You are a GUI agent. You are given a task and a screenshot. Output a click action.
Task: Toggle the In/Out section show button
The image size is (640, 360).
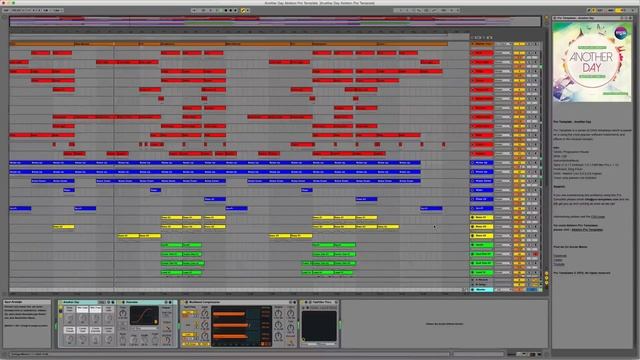coord(547,273)
